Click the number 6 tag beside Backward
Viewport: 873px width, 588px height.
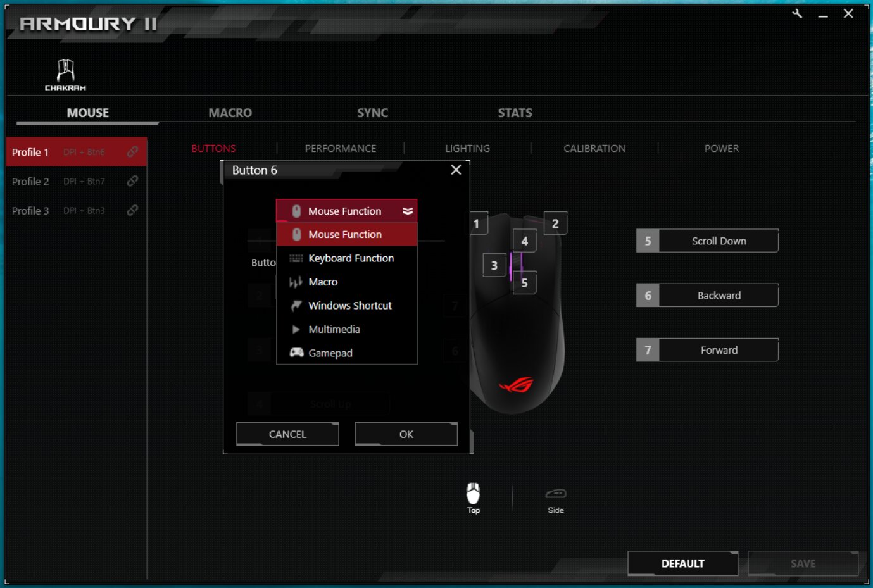[648, 296]
